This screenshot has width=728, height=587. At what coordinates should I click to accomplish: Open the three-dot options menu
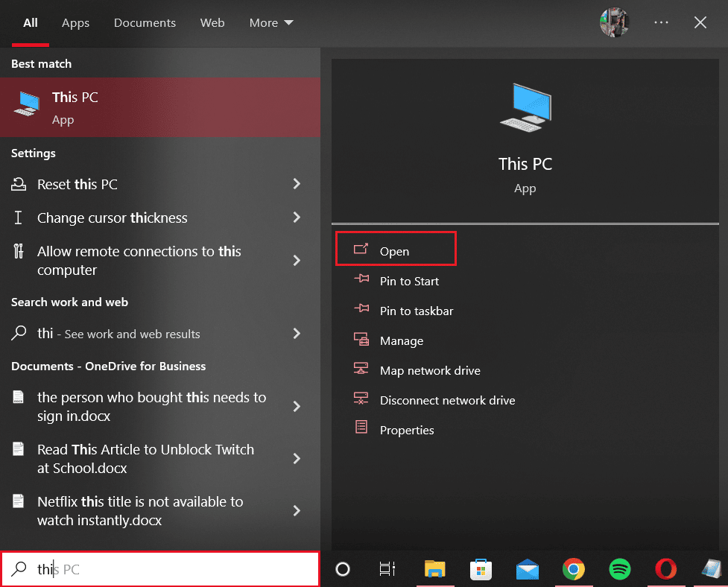click(x=661, y=22)
